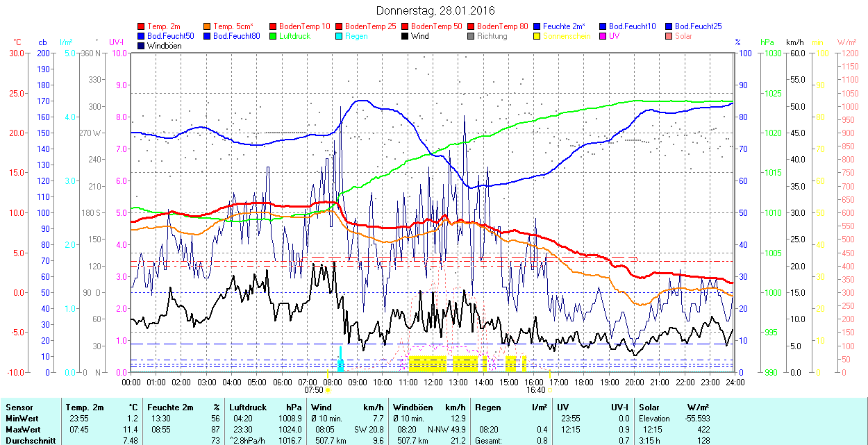Toggle the Bod.Feucht80 legend entry
The width and height of the screenshot is (868, 445).
coord(235,36)
